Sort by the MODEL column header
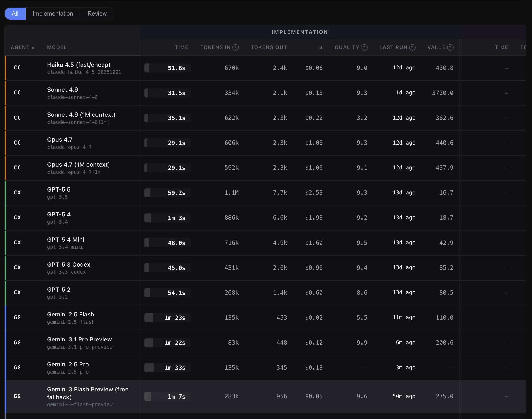 click(57, 47)
